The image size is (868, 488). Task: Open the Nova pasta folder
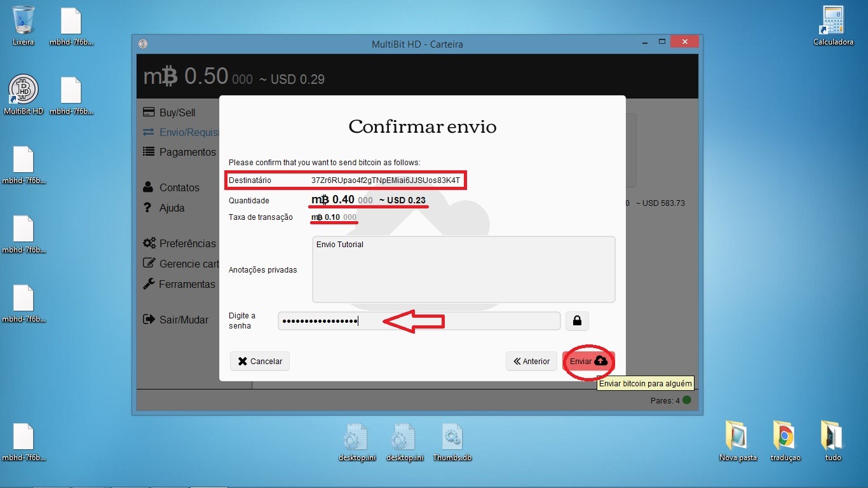click(738, 436)
